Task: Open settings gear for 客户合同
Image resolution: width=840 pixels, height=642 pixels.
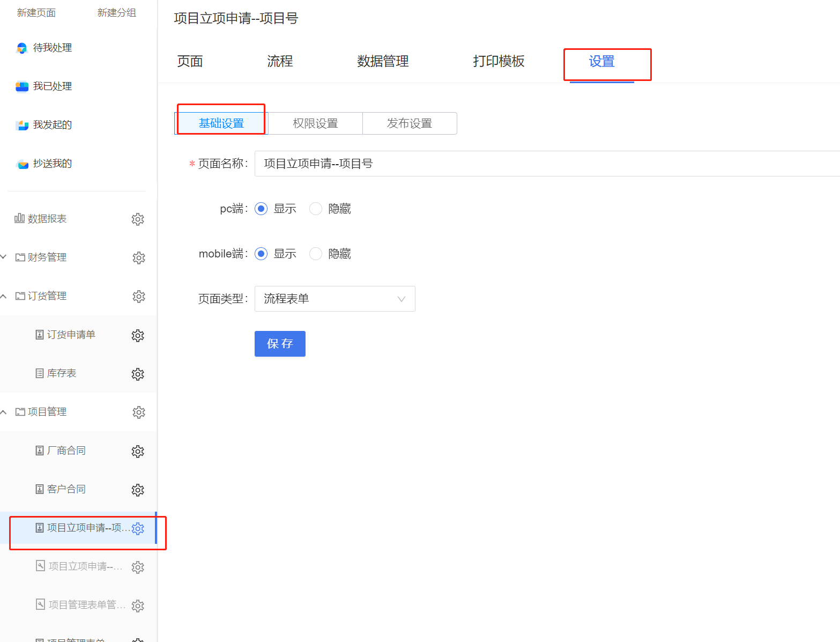Action: [138, 490]
